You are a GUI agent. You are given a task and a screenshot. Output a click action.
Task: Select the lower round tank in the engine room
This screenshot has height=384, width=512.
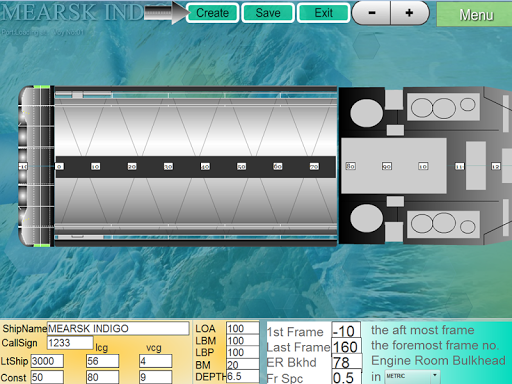click(x=366, y=219)
